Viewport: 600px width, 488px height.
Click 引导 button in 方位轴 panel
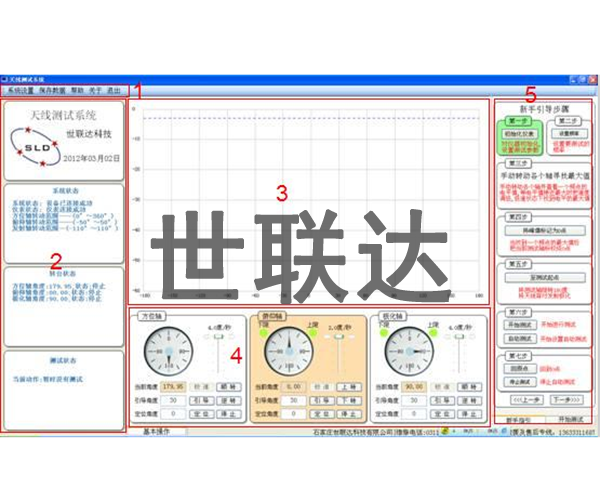tap(202, 400)
